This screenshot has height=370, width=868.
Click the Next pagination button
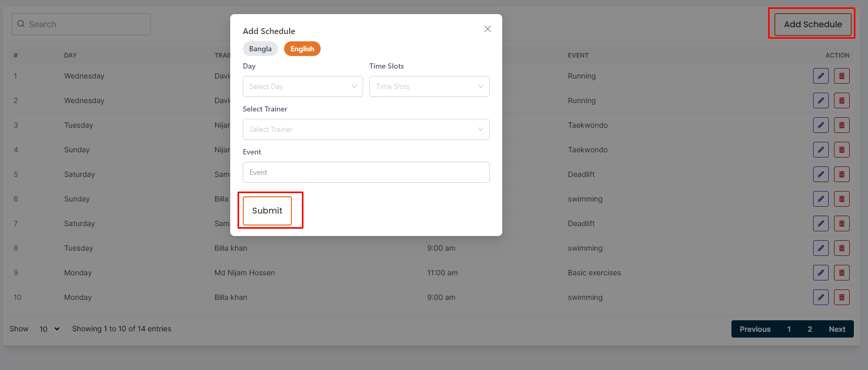837,329
